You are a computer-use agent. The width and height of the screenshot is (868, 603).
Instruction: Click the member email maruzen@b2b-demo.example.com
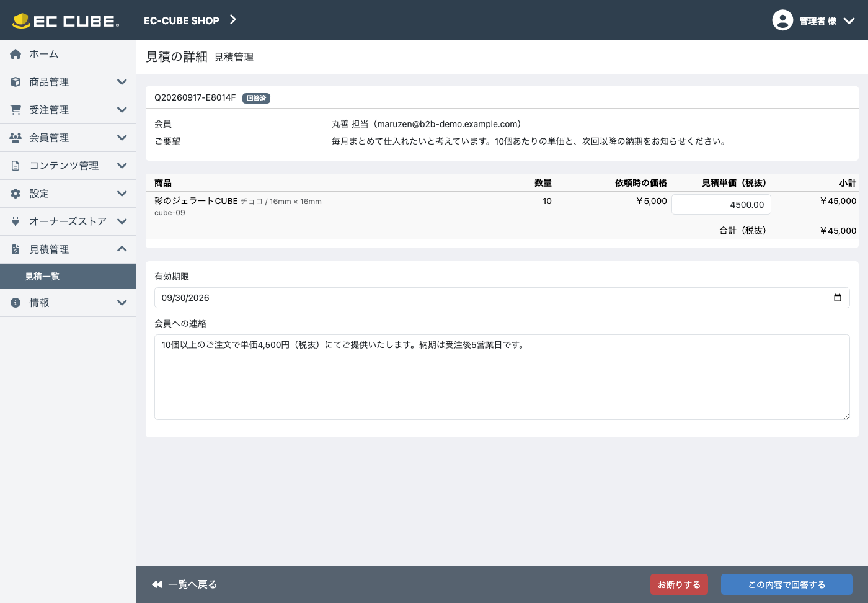pos(446,124)
